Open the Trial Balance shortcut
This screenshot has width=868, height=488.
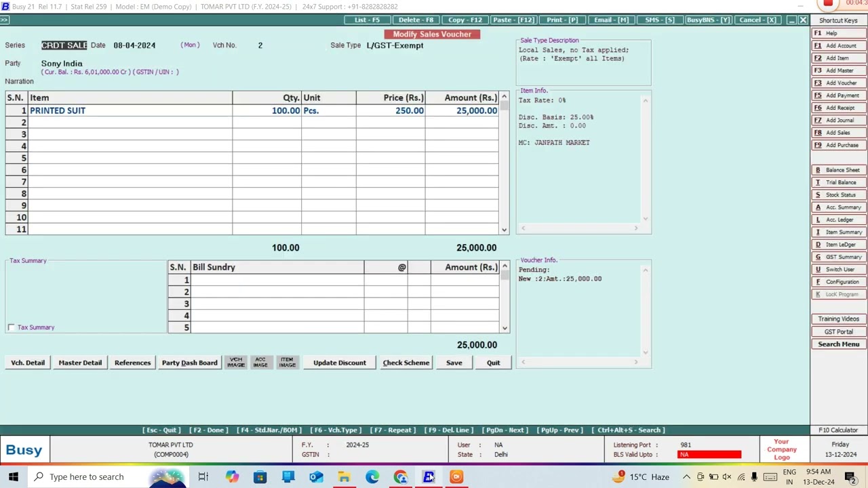tap(839, 182)
